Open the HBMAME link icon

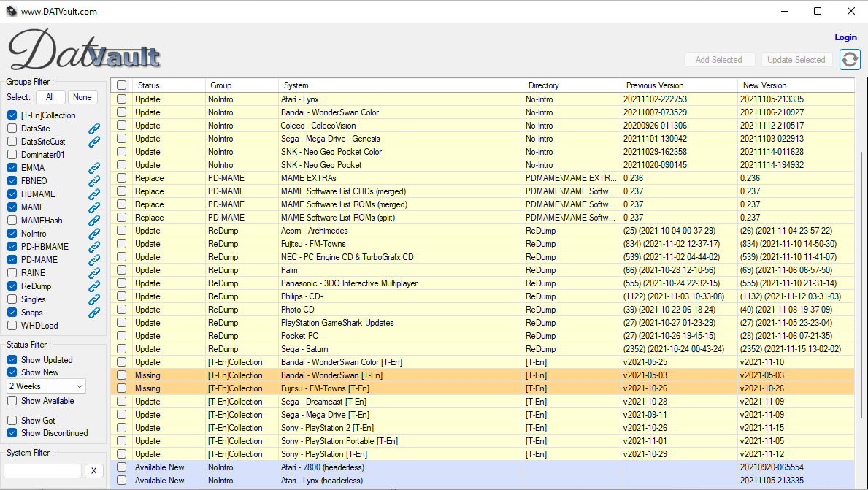[94, 194]
